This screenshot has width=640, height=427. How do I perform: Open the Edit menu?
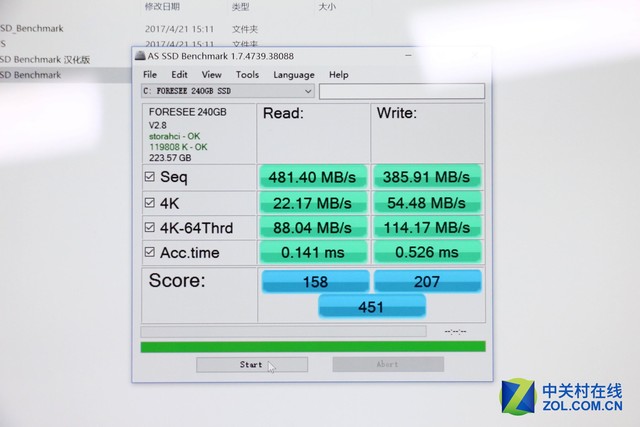coord(179,75)
